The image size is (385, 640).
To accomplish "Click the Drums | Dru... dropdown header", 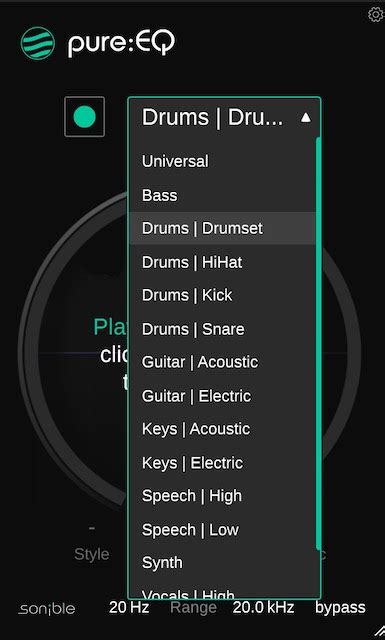I will pos(224,118).
